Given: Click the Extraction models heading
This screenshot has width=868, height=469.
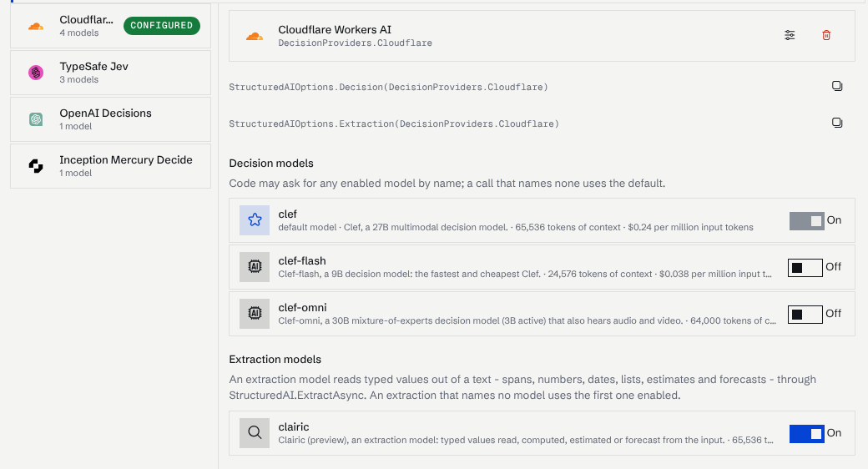Looking at the screenshot, I should [275, 360].
